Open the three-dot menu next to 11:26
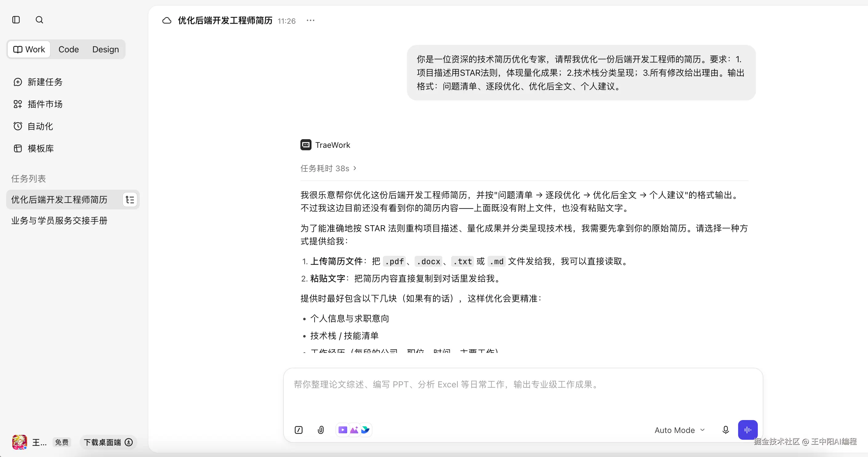868x457 pixels. pyautogui.click(x=310, y=21)
